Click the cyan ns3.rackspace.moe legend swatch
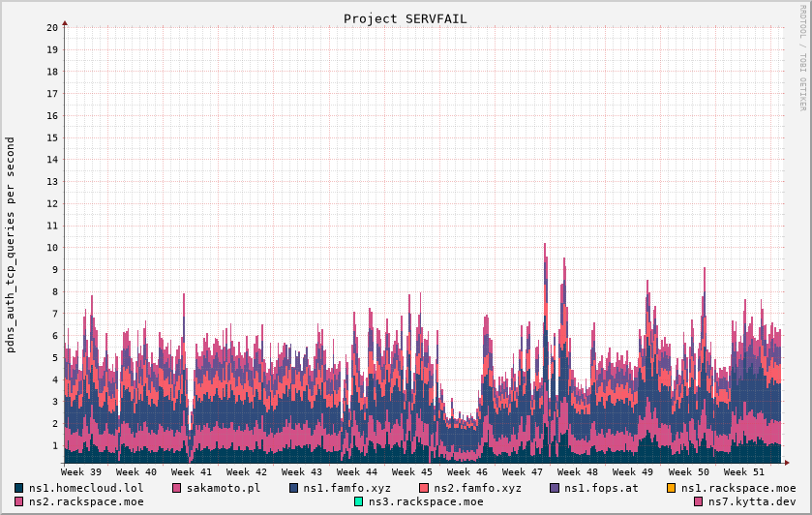 click(x=359, y=501)
